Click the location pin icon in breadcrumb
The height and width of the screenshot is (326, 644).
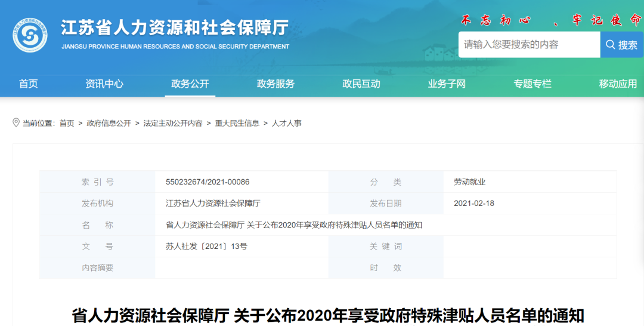(x=16, y=122)
